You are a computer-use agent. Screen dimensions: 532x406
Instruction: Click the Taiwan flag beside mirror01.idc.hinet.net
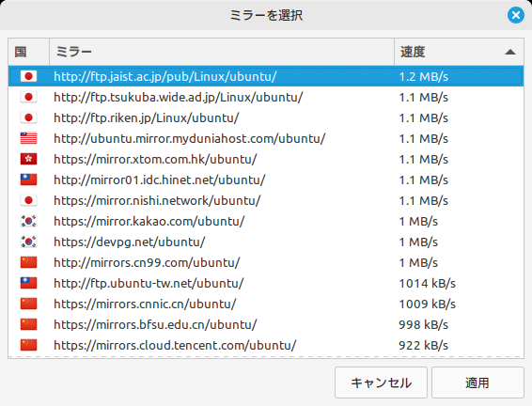[28, 180]
